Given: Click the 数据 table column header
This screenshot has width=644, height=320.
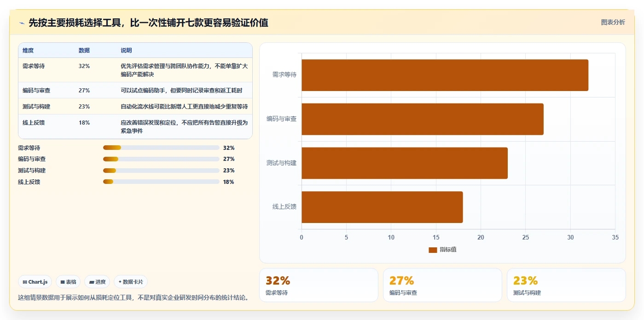Looking at the screenshot, I should tap(84, 51).
